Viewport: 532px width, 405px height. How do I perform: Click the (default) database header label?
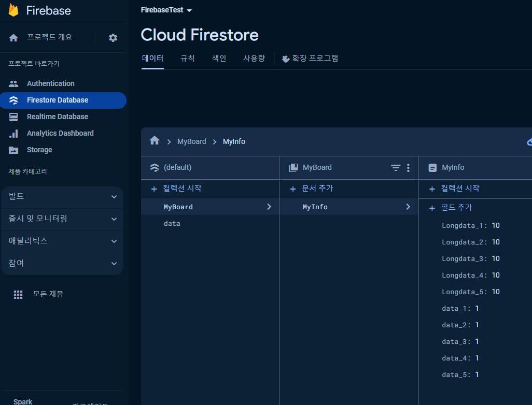coord(177,167)
